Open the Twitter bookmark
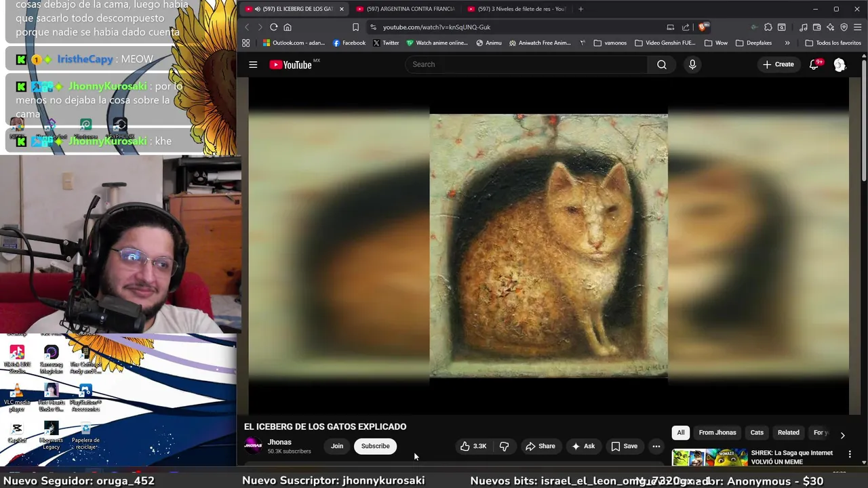868x488 pixels. (386, 43)
